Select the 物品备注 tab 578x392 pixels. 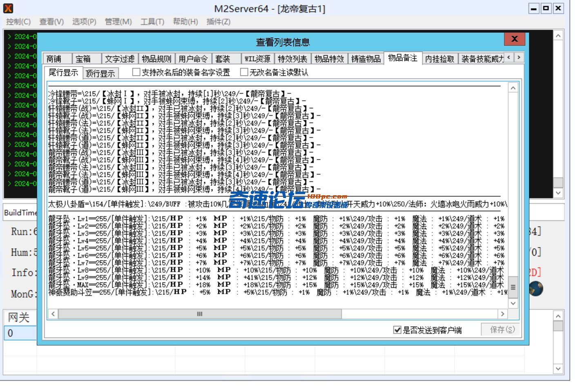(403, 58)
